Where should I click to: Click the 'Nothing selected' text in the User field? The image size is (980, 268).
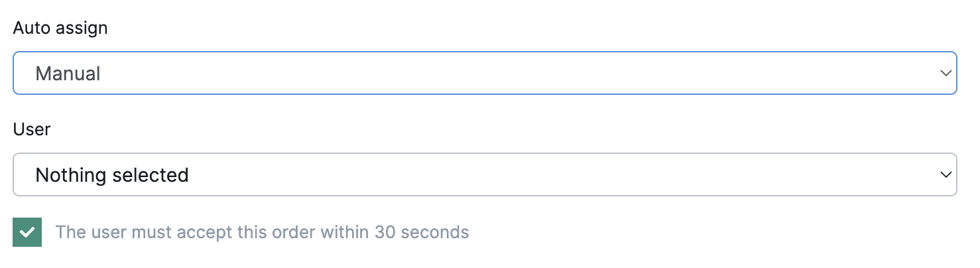tap(111, 175)
